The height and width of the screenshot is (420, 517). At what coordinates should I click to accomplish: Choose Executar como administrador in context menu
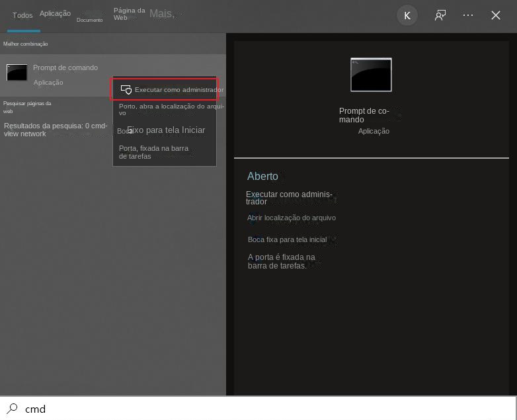pos(164,89)
